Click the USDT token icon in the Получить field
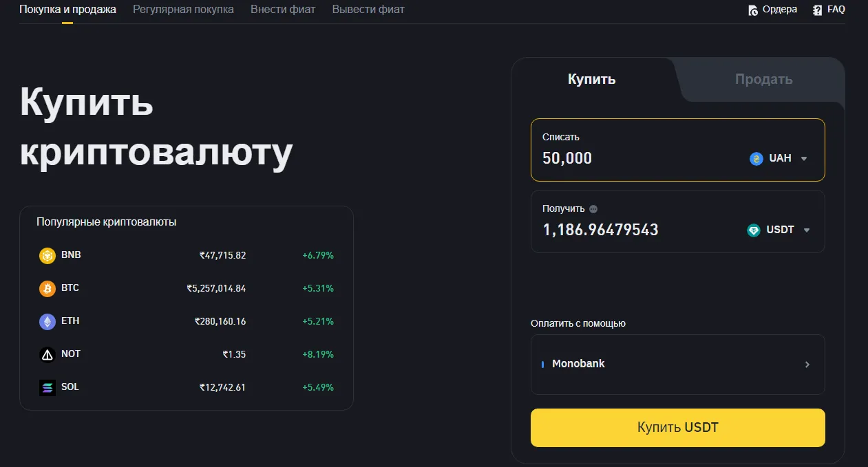The height and width of the screenshot is (467, 868). coord(754,230)
